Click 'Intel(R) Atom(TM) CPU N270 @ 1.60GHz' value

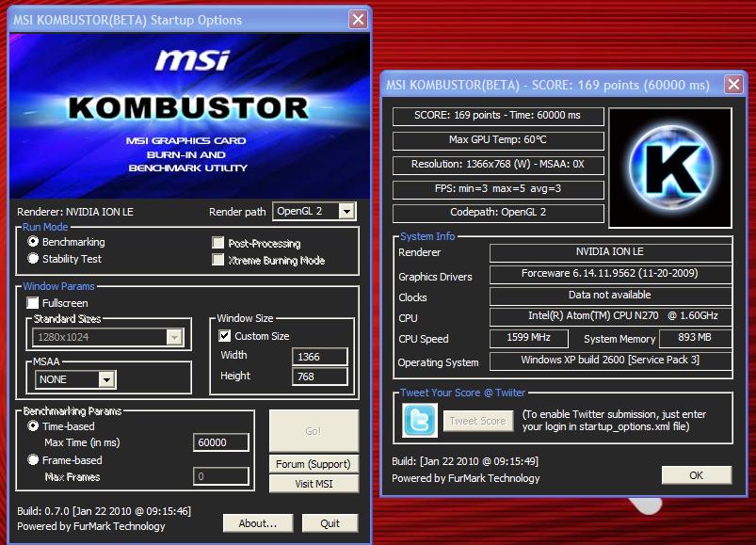point(610,316)
